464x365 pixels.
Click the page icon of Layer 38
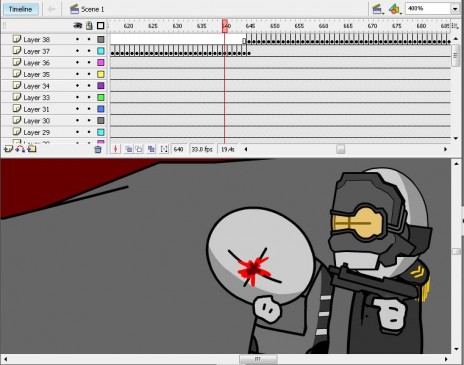(17, 39)
